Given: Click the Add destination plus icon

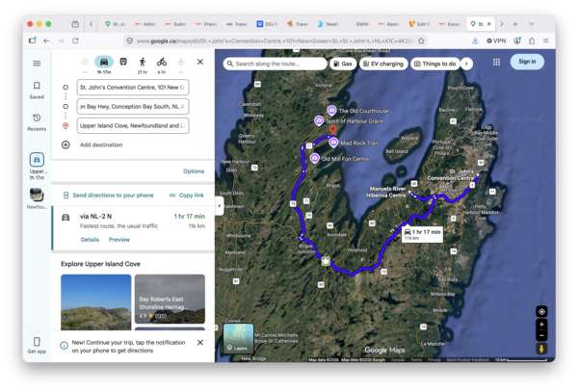Looking at the screenshot, I should coord(66,144).
